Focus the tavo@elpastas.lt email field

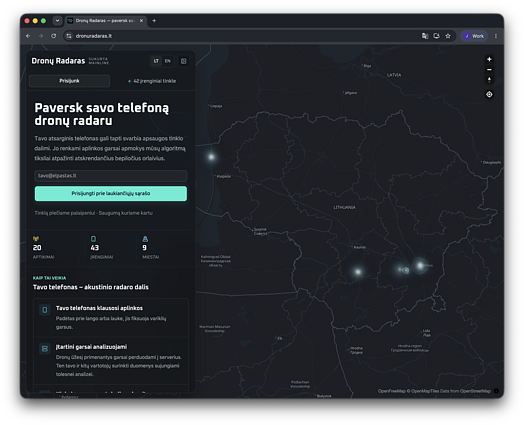(x=111, y=176)
